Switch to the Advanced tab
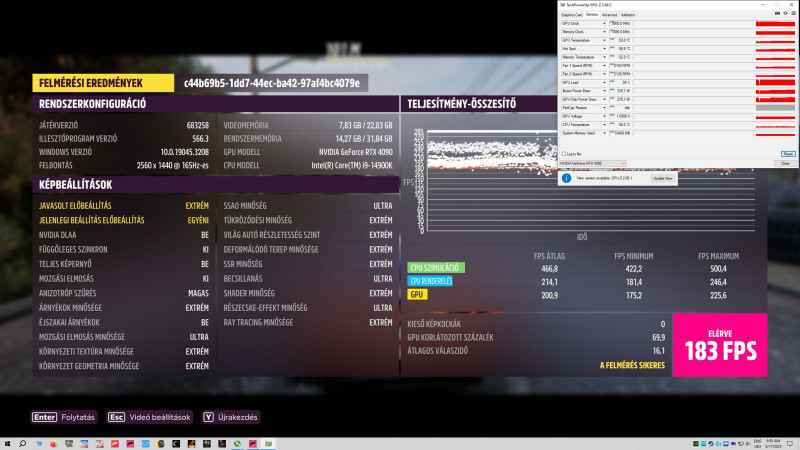This screenshot has height=450, width=800. [609, 15]
